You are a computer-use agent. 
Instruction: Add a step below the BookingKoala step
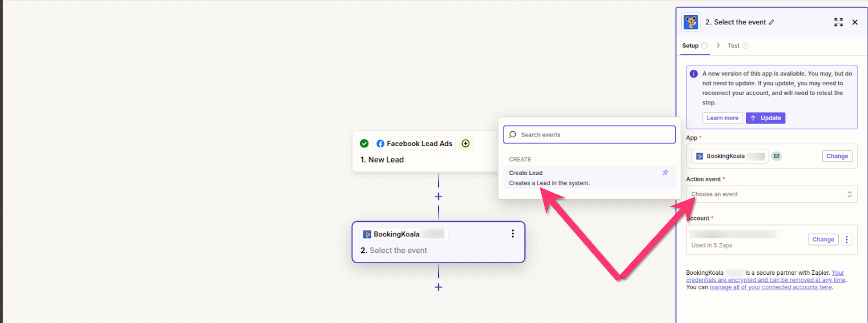438,287
